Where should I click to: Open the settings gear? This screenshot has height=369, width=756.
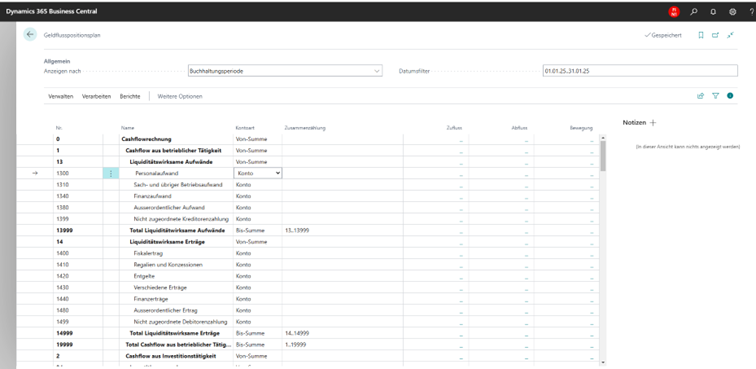(732, 12)
